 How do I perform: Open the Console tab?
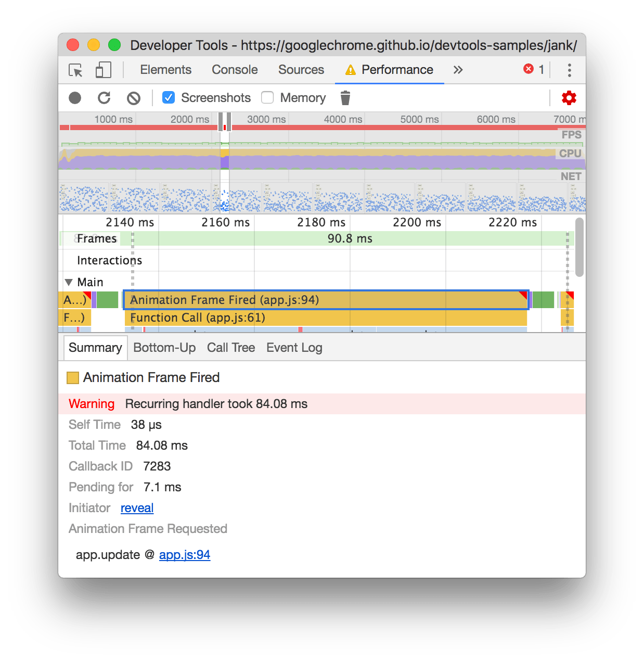pyautogui.click(x=235, y=70)
